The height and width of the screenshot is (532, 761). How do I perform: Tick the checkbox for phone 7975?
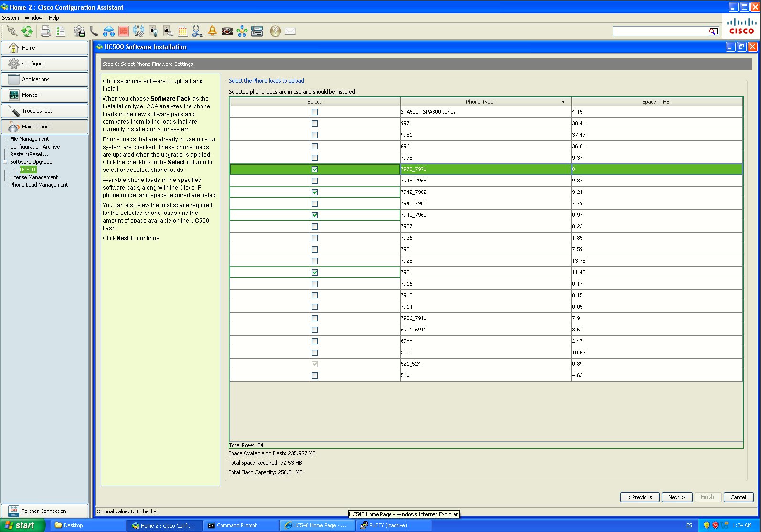pyautogui.click(x=315, y=158)
